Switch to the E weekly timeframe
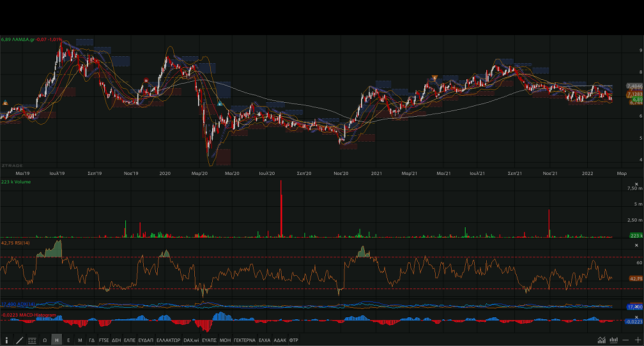Viewport: 644px width, 346px height. (68, 340)
